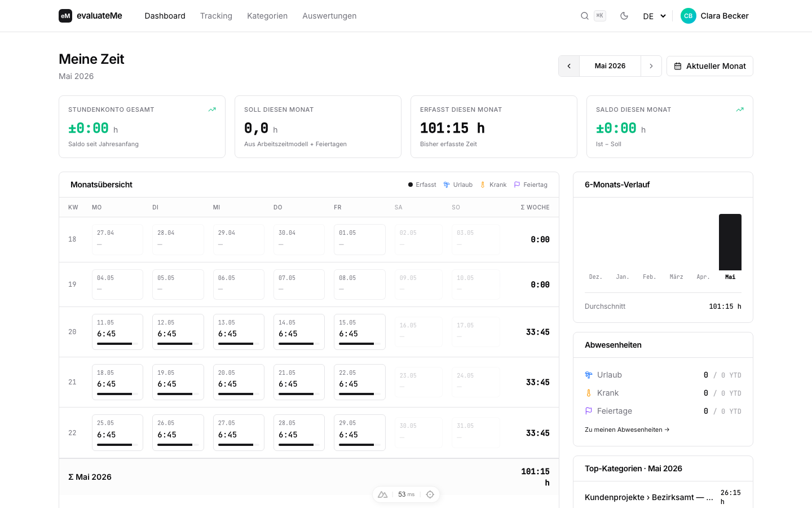Open the search magnifier icon
This screenshot has width=812, height=508.
(x=585, y=16)
